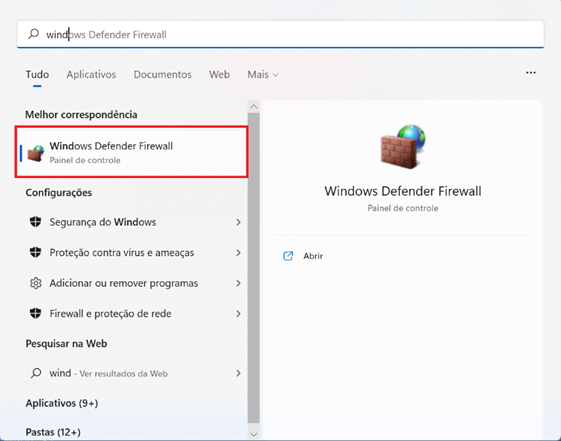Expand the wind web results chevron
Screen dimensions: 561x441
coord(238,373)
